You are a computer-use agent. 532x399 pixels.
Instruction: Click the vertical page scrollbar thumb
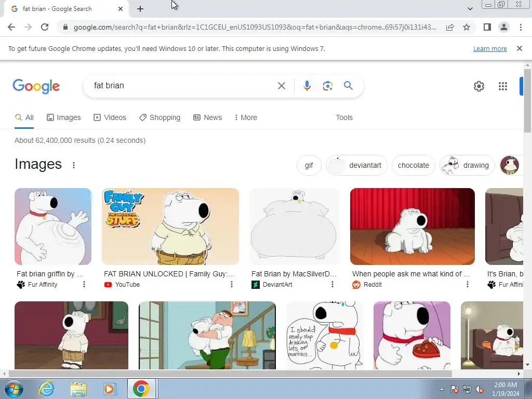[x=527, y=100]
